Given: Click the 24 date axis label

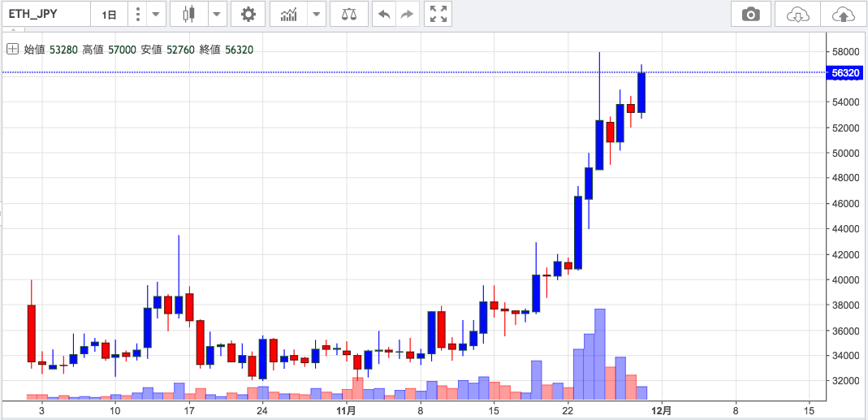Looking at the screenshot, I should point(262,411).
